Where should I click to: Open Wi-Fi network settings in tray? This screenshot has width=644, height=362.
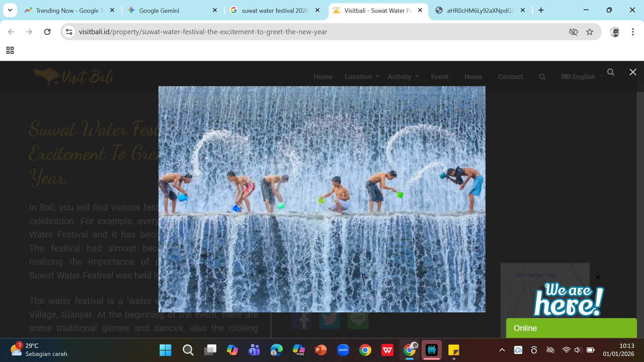point(566,350)
